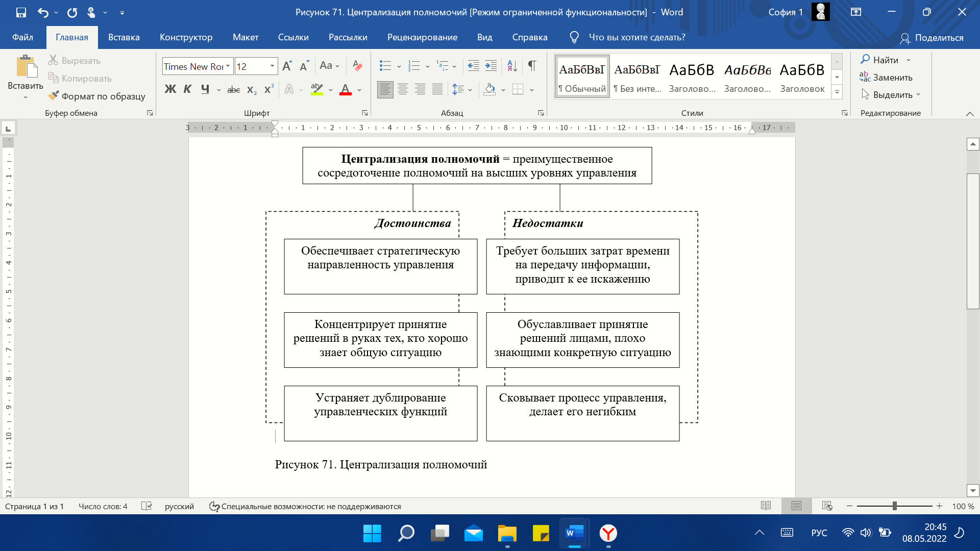This screenshot has height=551, width=980.
Task: Switch to the Макет tab
Action: point(246,37)
